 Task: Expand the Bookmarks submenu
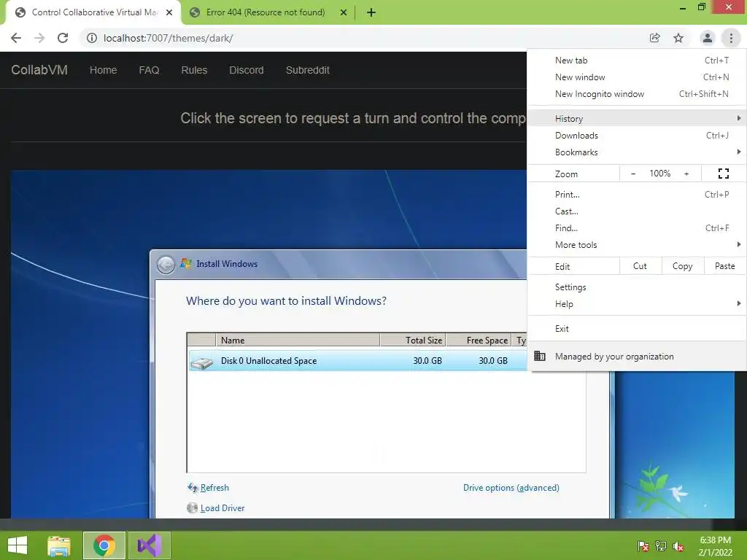pyautogui.click(x=637, y=152)
